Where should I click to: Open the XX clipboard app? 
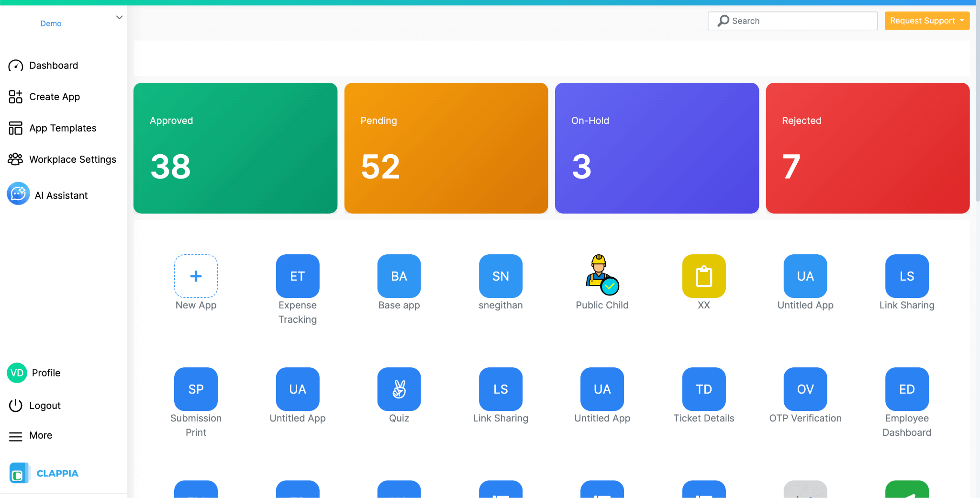point(703,276)
